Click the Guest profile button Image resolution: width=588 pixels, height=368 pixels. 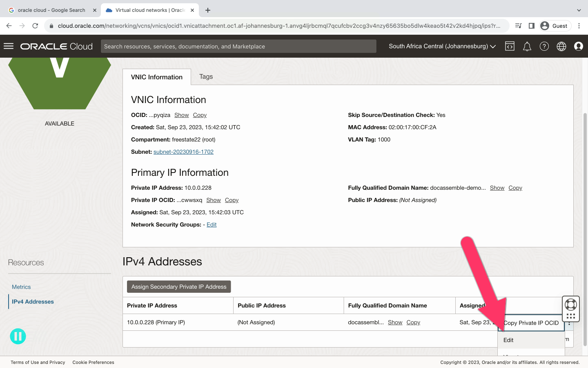(555, 26)
